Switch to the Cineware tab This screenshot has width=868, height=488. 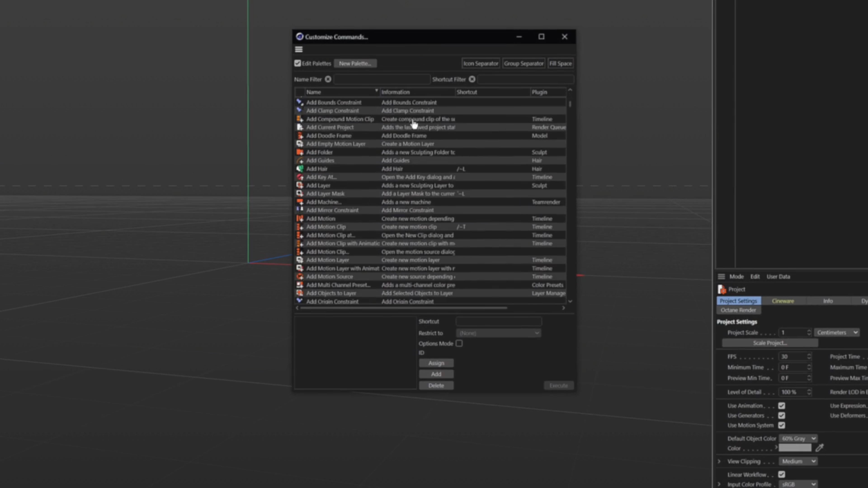coord(783,301)
